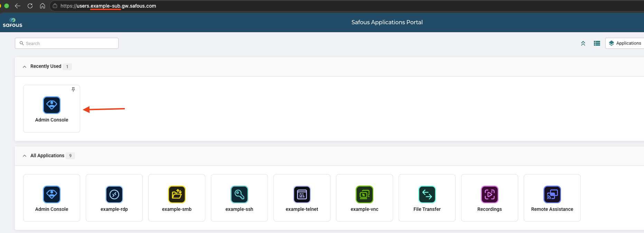Launch the example-vnc application
Image resolution: width=644 pixels, height=233 pixels.
coord(364,198)
